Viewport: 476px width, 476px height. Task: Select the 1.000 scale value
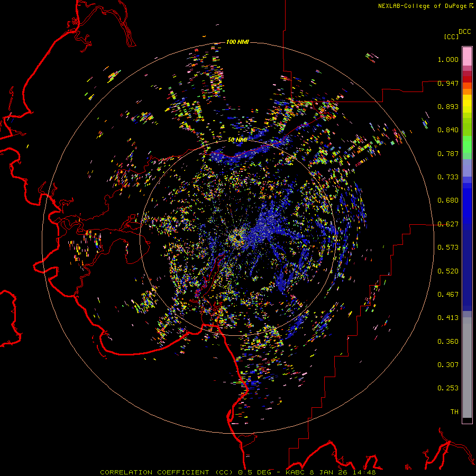tap(448, 59)
